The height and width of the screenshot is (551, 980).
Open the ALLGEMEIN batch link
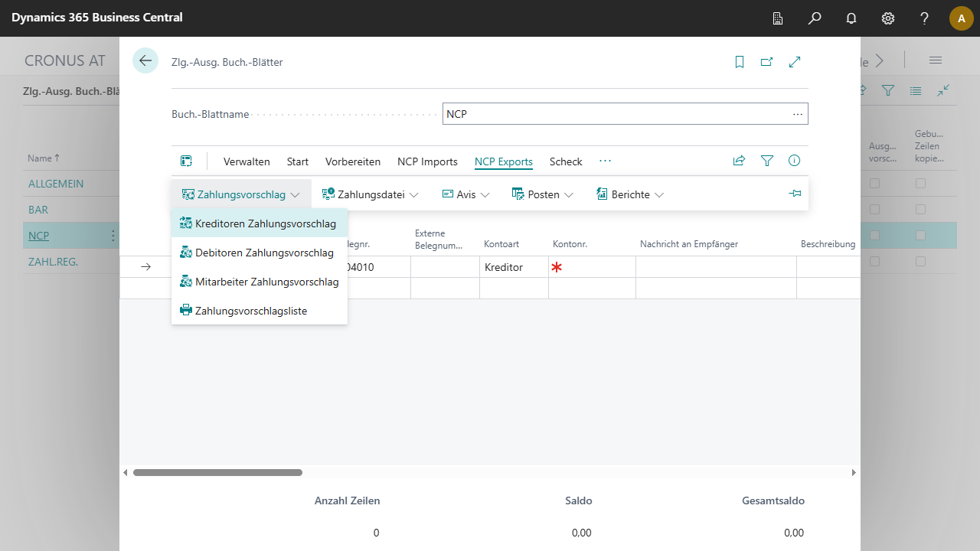pyautogui.click(x=56, y=184)
